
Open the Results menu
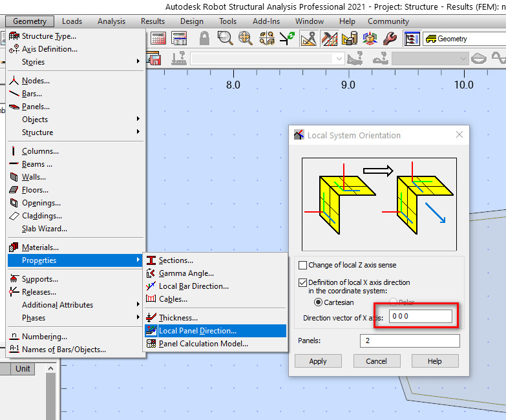pos(153,21)
